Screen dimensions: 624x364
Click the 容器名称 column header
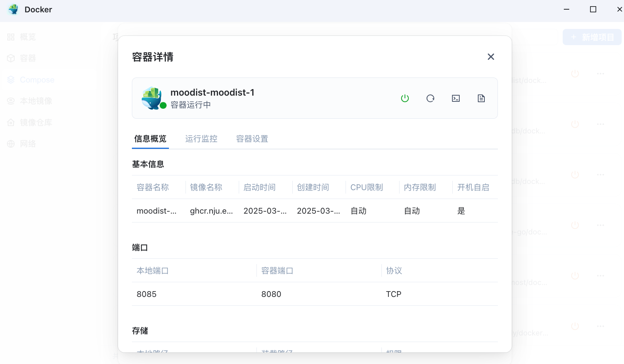pyautogui.click(x=153, y=187)
